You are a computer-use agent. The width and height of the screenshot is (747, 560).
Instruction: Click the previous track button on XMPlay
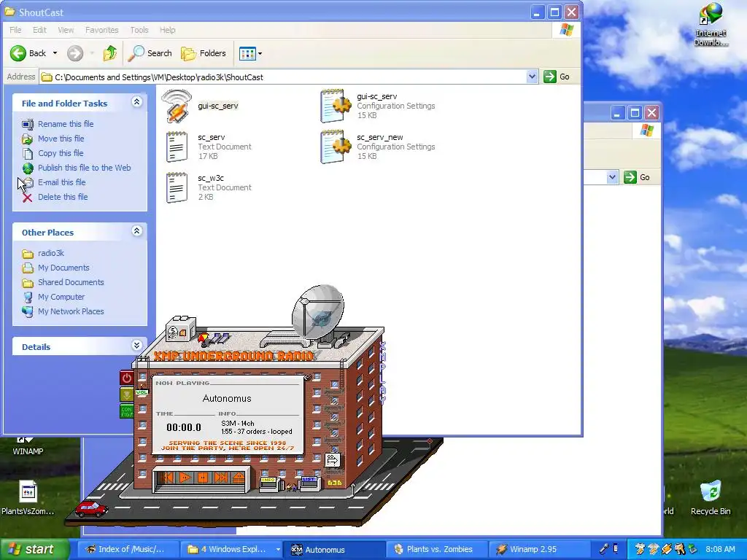click(x=167, y=478)
